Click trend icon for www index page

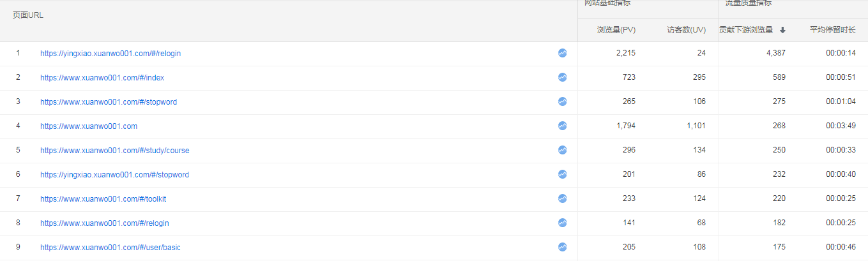click(x=562, y=78)
